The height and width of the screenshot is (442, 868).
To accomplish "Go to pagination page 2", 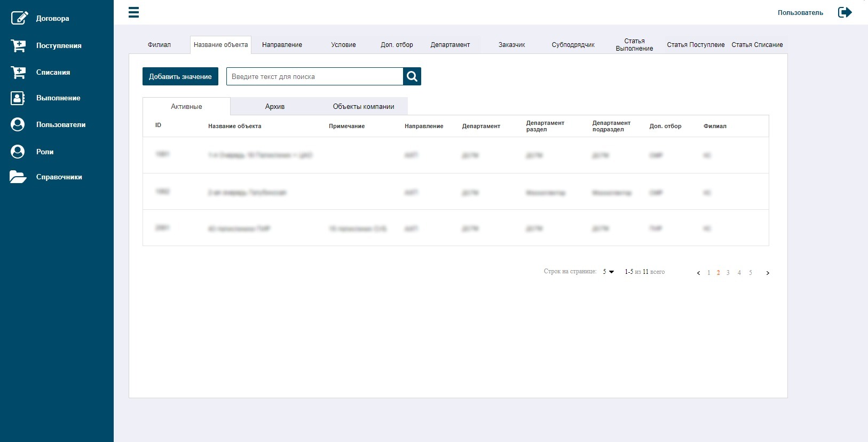I will [719, 273].
